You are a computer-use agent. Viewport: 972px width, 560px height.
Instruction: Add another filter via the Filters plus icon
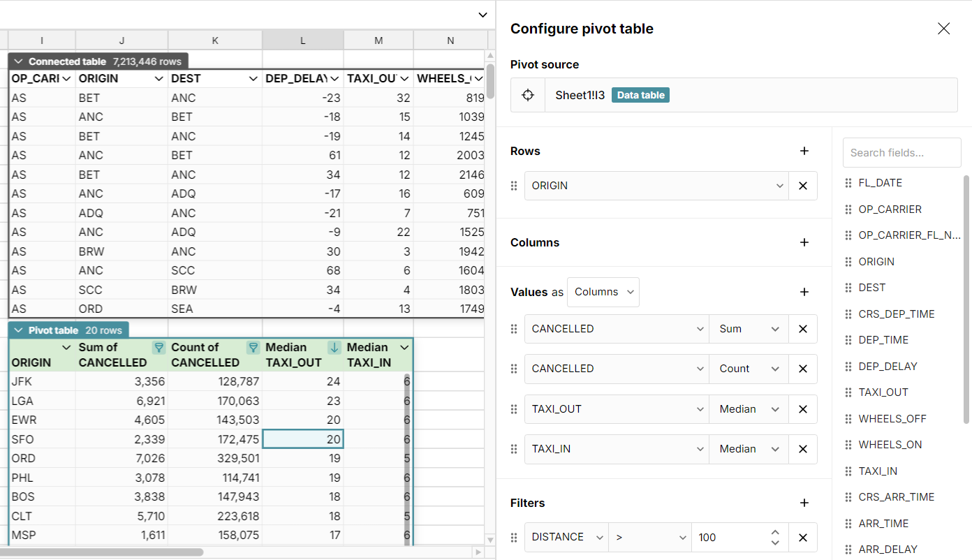[804, 503]
